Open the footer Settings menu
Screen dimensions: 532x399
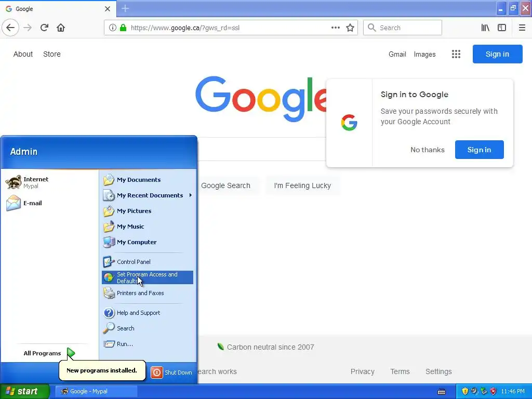coord(438,371)
